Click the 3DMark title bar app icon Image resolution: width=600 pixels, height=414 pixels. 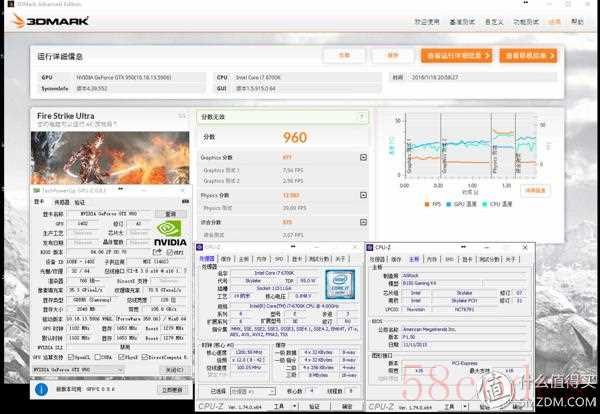pyautogui.click(x=10, y=4)
